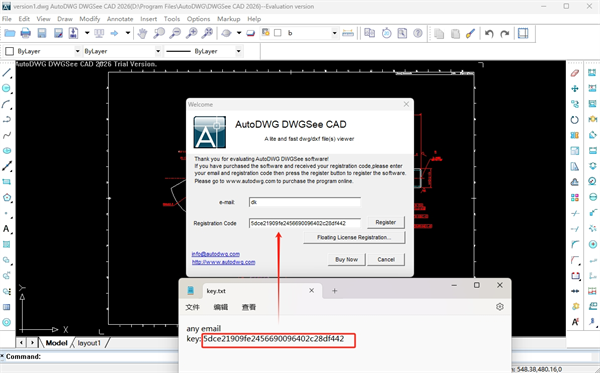Viewport: 600px width, 373px height.
Task: Click the Help question mark icon
Action: tap(418, 33)
